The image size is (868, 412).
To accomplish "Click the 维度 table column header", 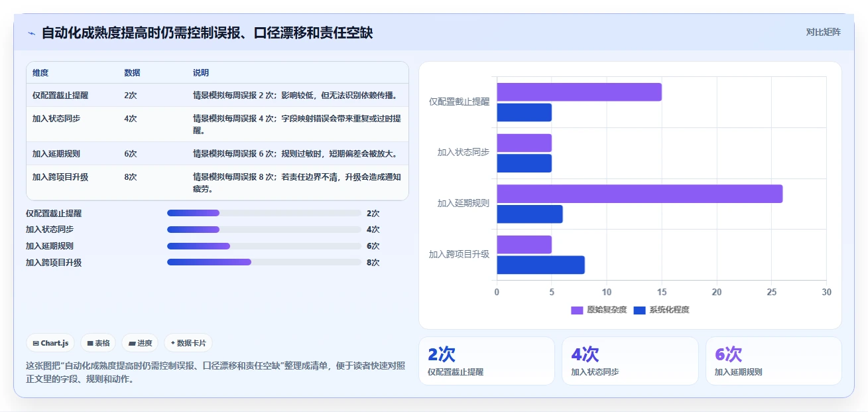I will pos(40,72).
